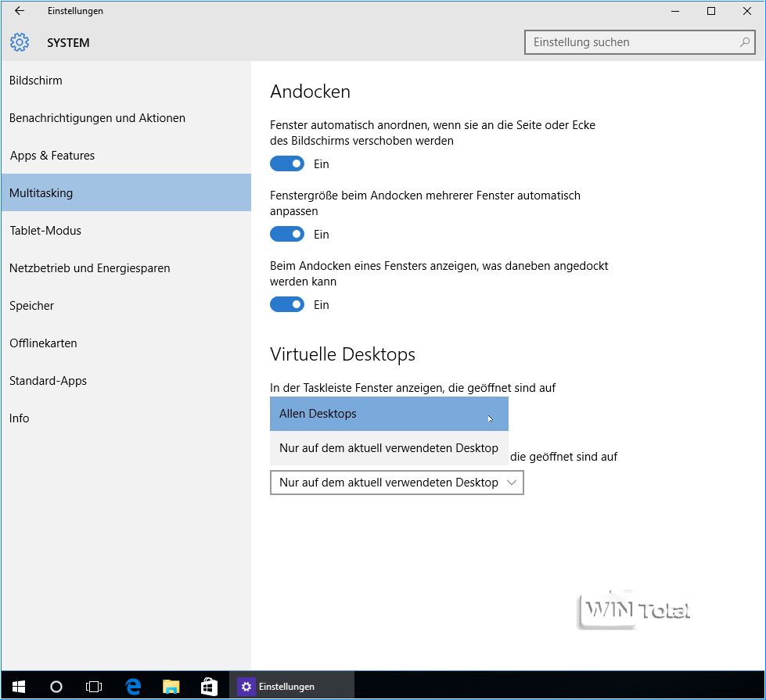Open Cortana circle in taskbar
Viewport: 766px width, 700px height.
[56, 686]
